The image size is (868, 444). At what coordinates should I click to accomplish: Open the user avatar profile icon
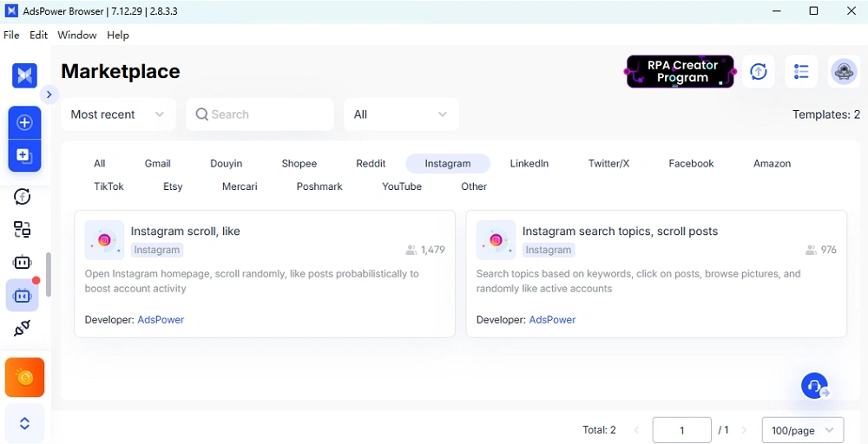pyautogui.click(x=844, y=72)
